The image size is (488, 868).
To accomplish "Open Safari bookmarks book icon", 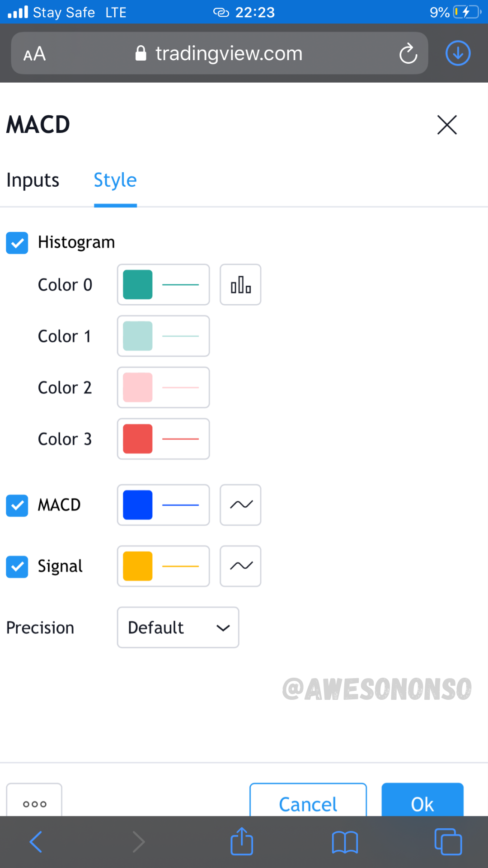I will [345, 842].
